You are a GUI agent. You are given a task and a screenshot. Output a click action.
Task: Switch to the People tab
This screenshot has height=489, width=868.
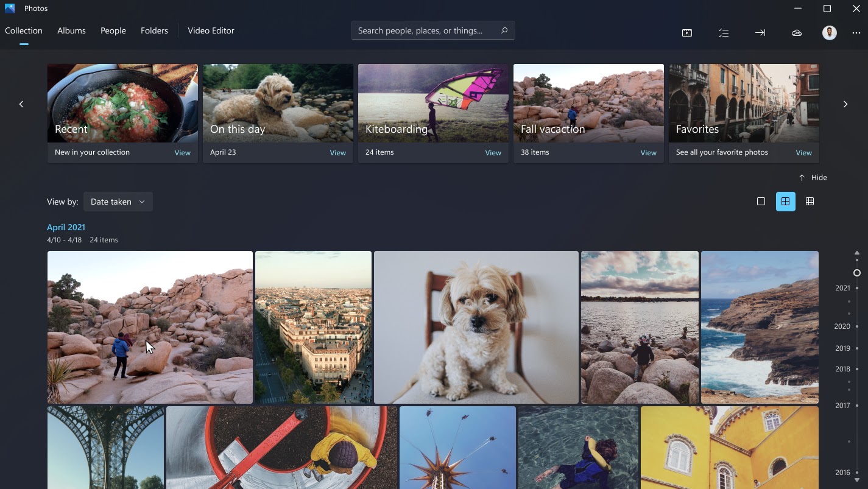coord(113,30)
